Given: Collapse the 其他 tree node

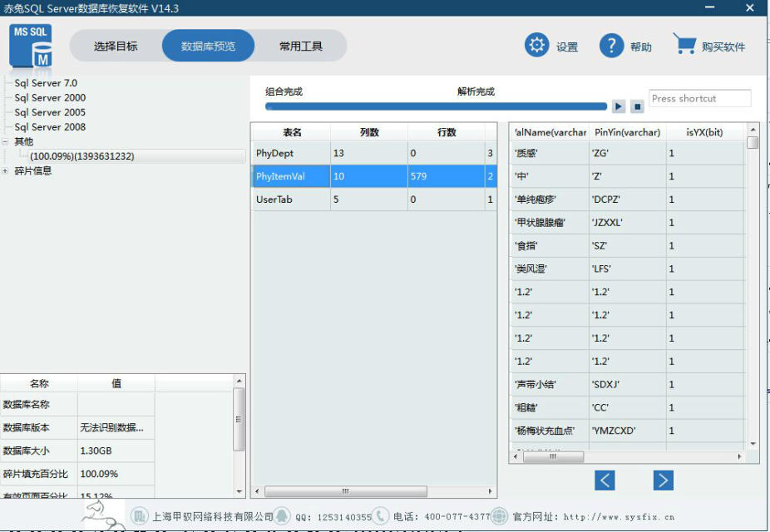Looking at the screenshot, I should [x=5, y=141].
